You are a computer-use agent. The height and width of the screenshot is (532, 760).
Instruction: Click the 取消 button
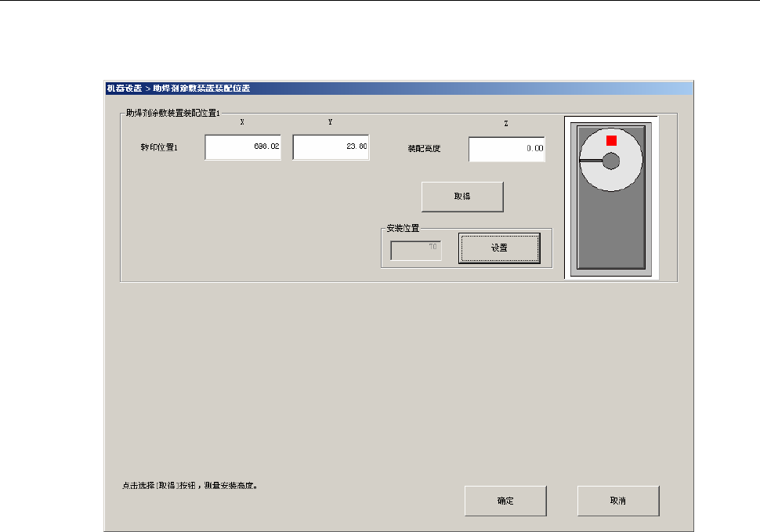[618, 501]
